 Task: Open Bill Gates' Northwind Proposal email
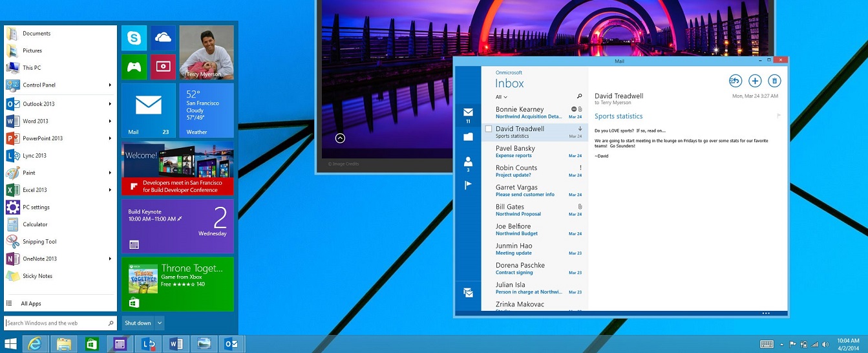535,210
